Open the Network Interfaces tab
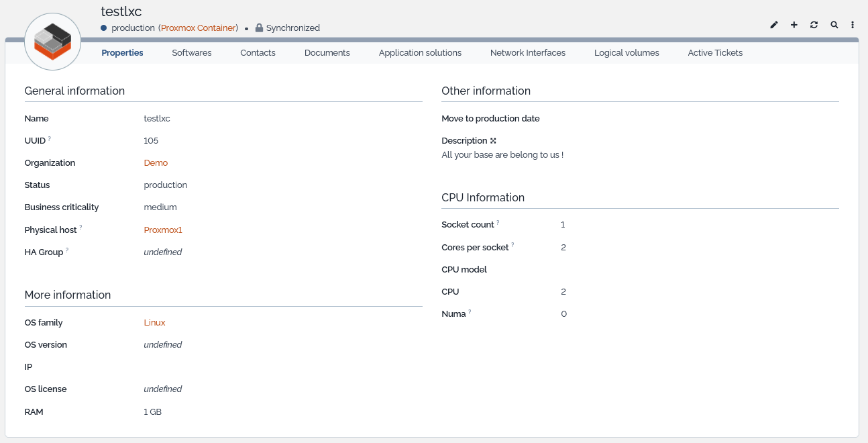 point(527,53)
